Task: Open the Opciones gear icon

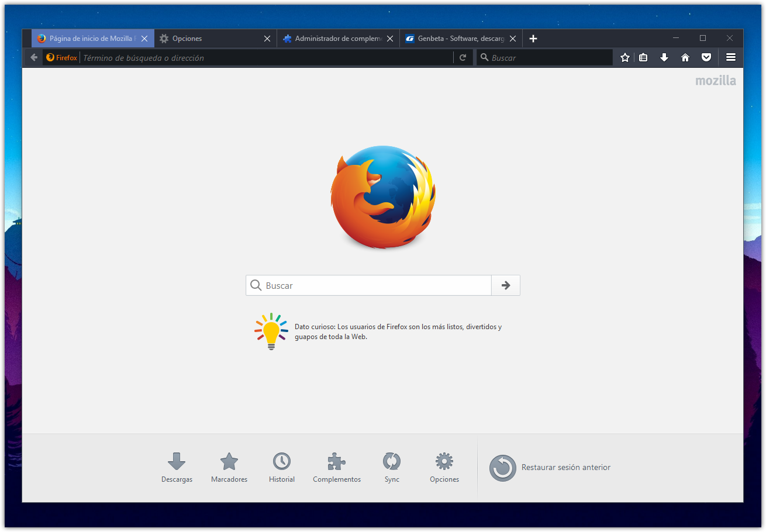Action: point(444,461)
